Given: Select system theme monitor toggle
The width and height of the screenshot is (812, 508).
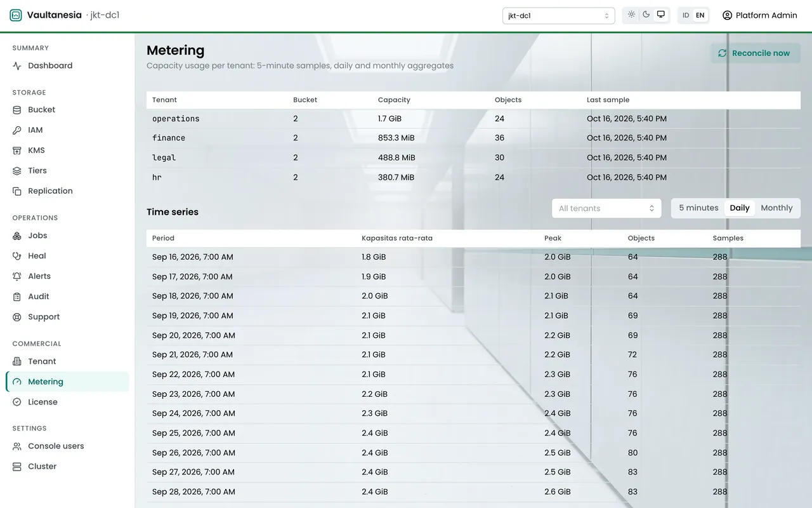Looking at the screenshot, I should (661, 15).
